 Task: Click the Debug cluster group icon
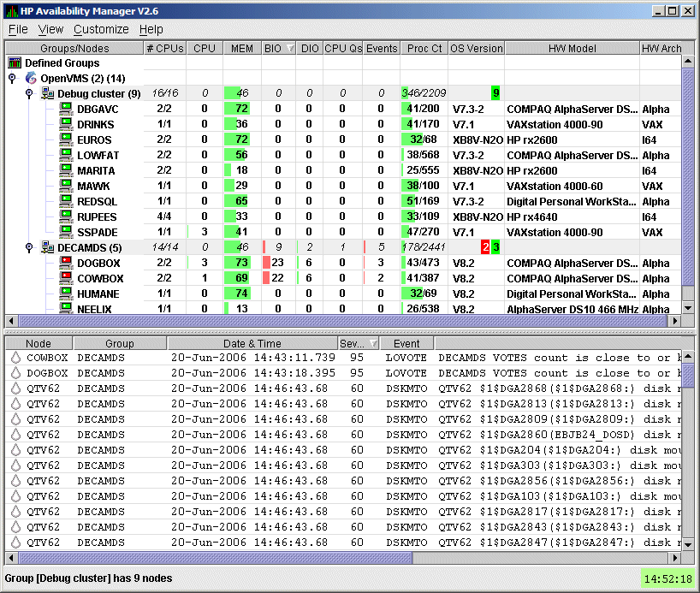(x=48, y=93)
